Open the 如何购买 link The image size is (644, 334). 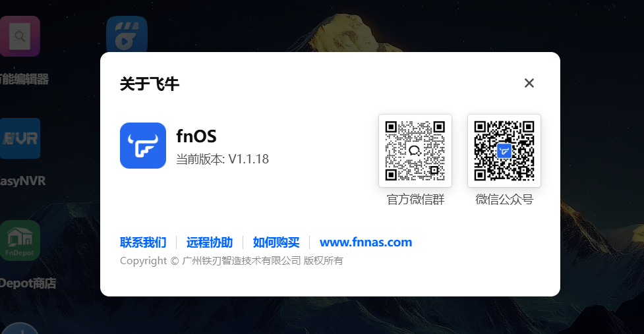click(276, 242)
